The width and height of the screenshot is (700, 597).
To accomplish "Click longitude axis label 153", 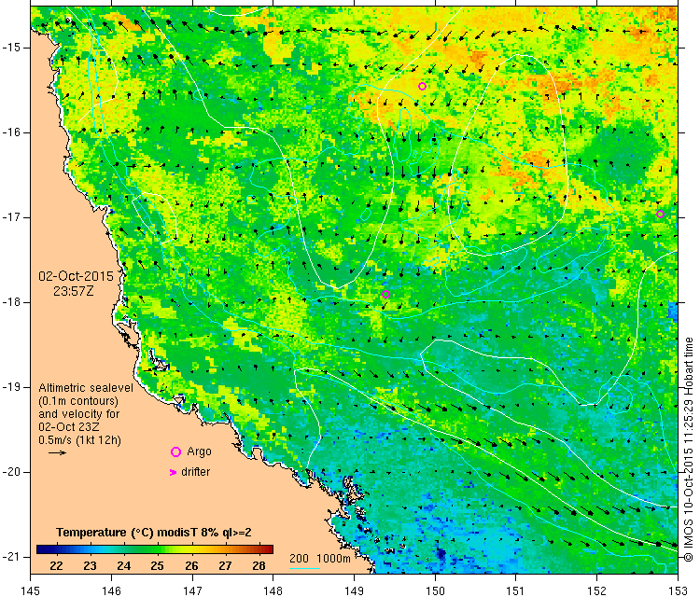I will pyautogui.click(x=678, y=590).
